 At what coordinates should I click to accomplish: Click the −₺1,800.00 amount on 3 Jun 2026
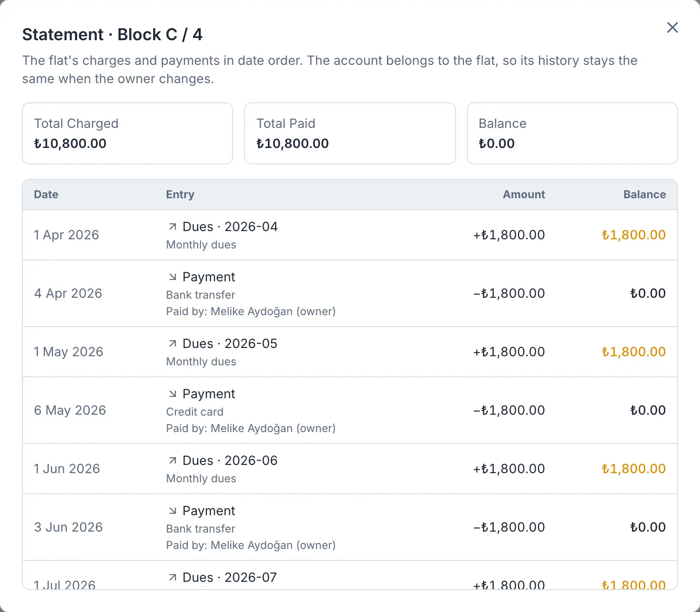point(509,527)
